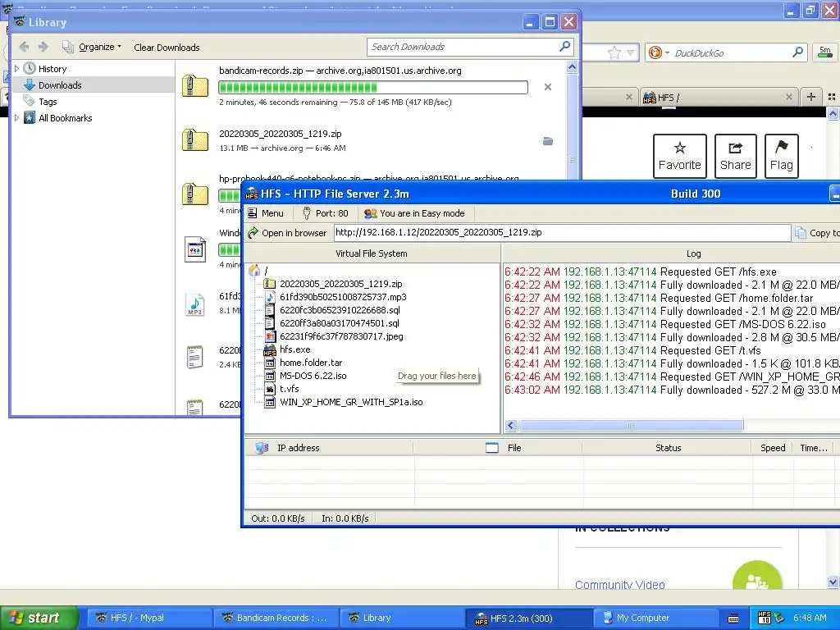Open a new browser tab

pos(811,97)
